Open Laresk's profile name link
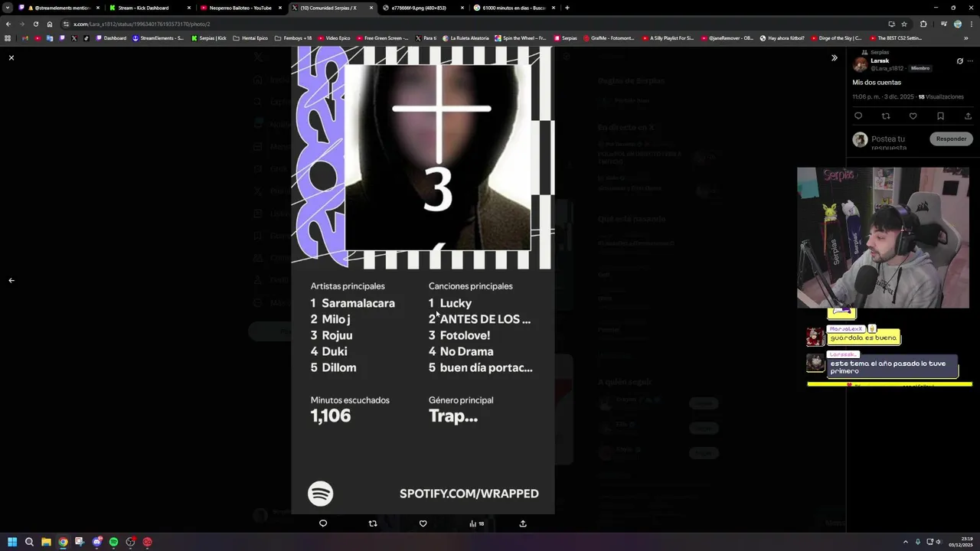Screen dimensions: 980x551 pyautogui.click(x=880, y=60)
